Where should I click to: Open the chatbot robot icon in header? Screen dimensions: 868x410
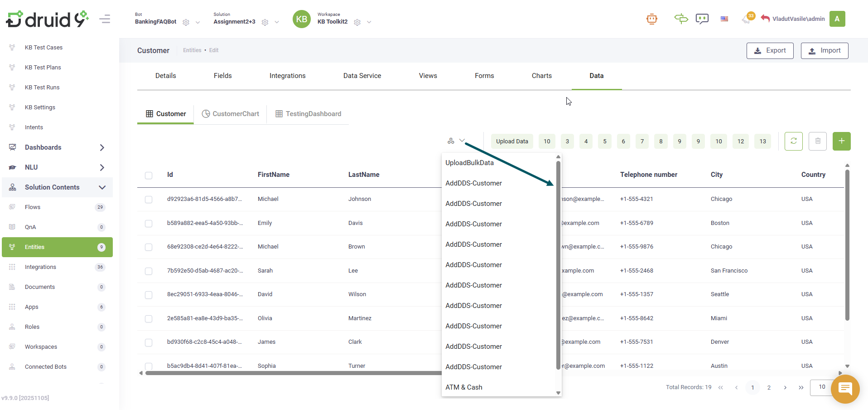pos(651,19)
